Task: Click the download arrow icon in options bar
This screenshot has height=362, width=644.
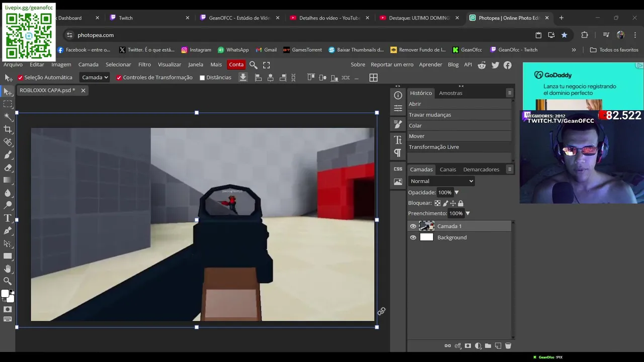Action: 243,77
